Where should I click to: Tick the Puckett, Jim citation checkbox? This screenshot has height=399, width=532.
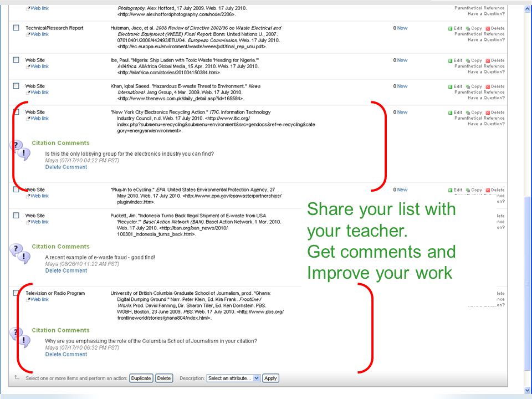(16, 216)
